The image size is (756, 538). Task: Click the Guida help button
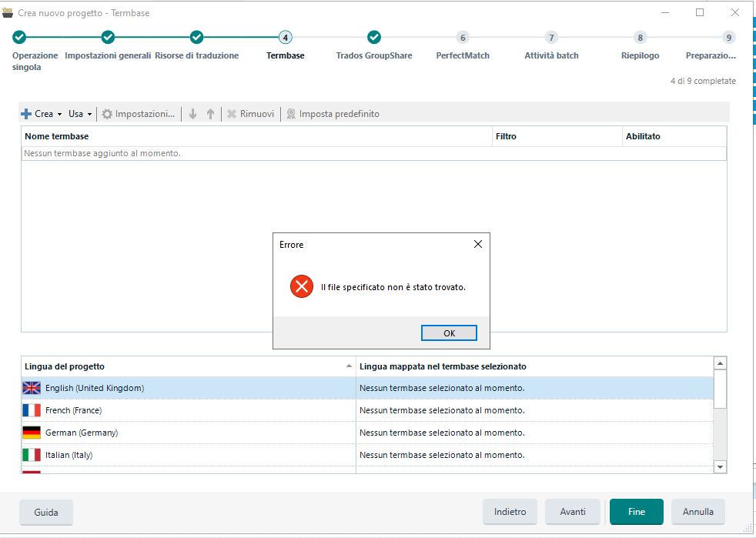pos(46,512)
